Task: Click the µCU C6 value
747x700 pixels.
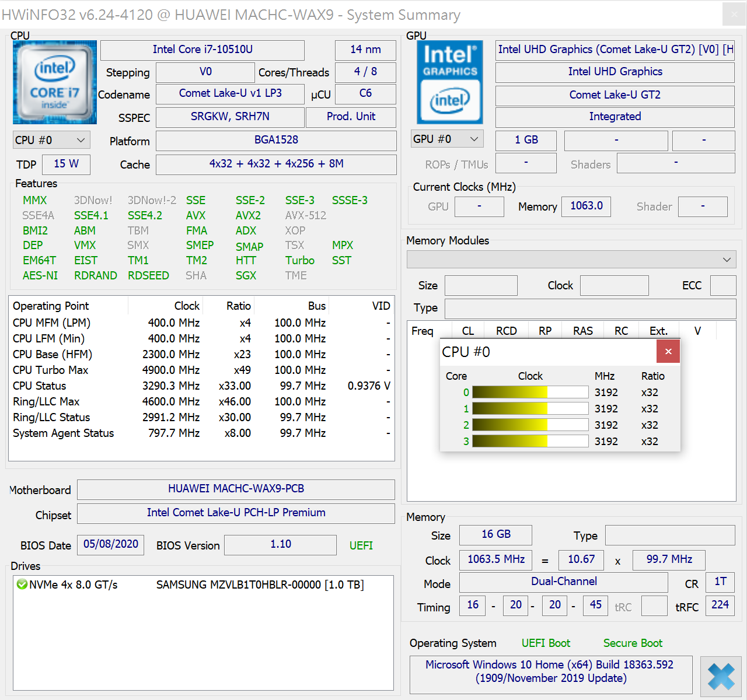Action: click(x=365, y=94)
